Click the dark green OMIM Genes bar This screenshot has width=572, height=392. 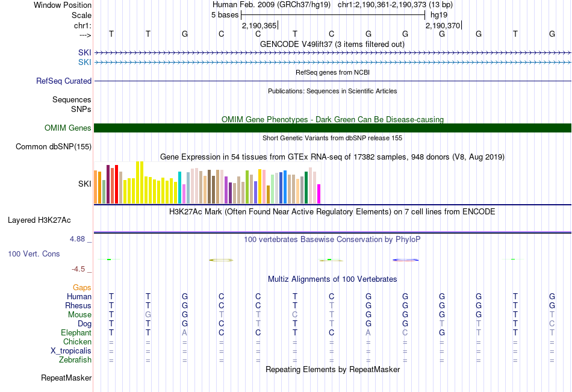click(332, 128)
